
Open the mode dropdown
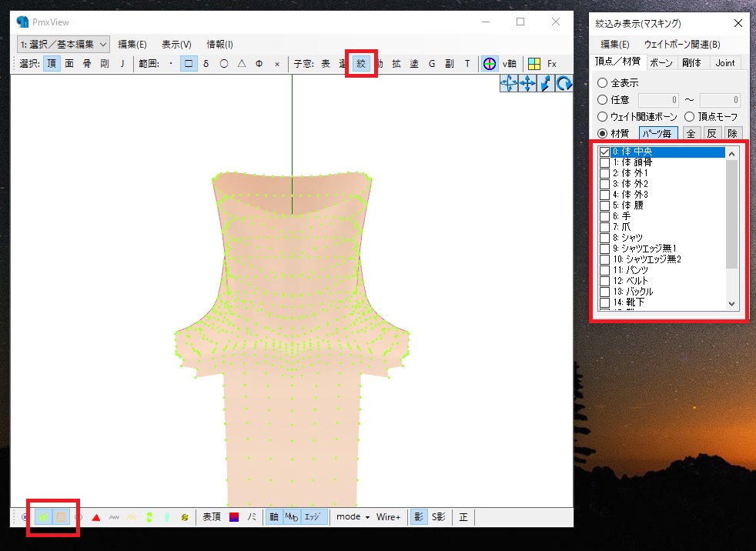point(353,517)
